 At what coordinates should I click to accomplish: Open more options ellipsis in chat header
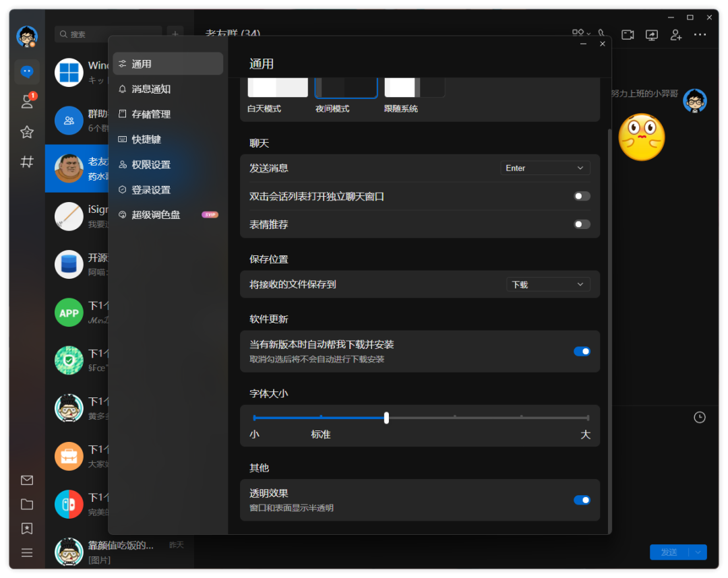tap(700, 35)
